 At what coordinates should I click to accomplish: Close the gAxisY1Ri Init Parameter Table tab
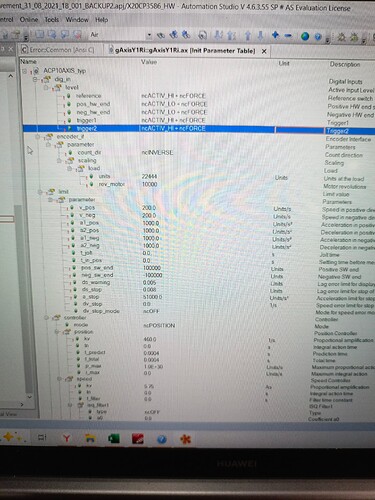click(x=264, y=51)
